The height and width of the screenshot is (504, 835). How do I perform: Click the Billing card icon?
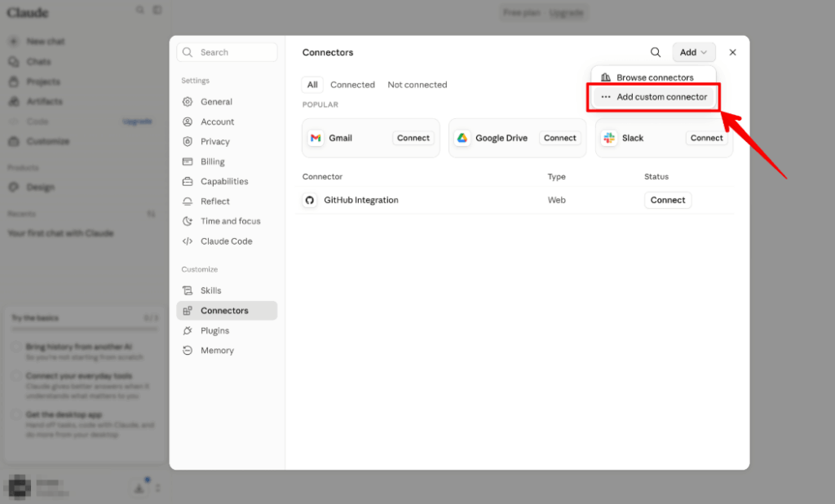pyautogui.click(x=188, y=162)
